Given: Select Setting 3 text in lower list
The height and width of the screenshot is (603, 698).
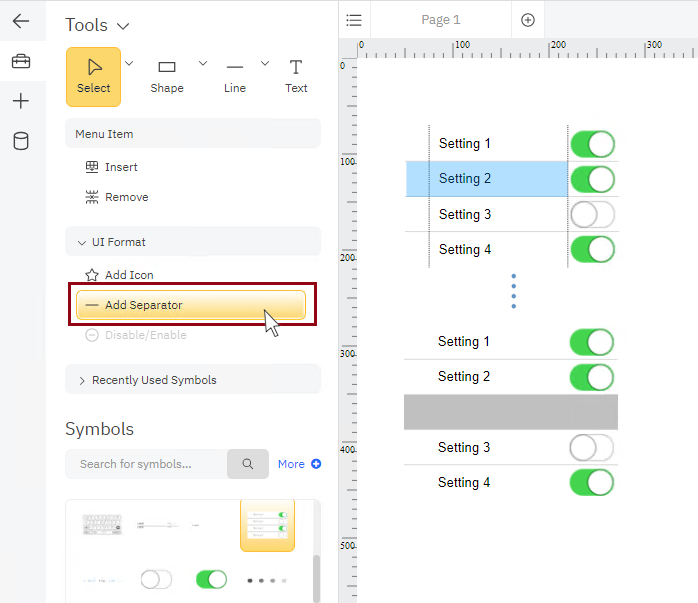Looking at the screenshot, I should (464, 447).
